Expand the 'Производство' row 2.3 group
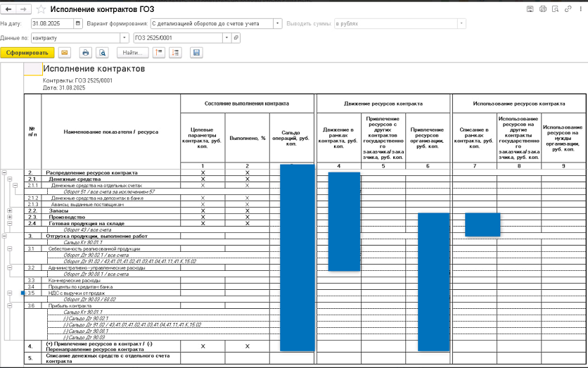The image size is (588, 368). point(9,217)
